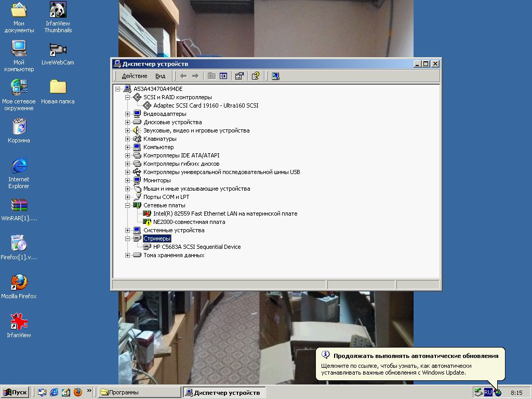Collapse the root node A53A43470A494DE
532x399 pixels.
pyautogui.click(x=118, y=89)
